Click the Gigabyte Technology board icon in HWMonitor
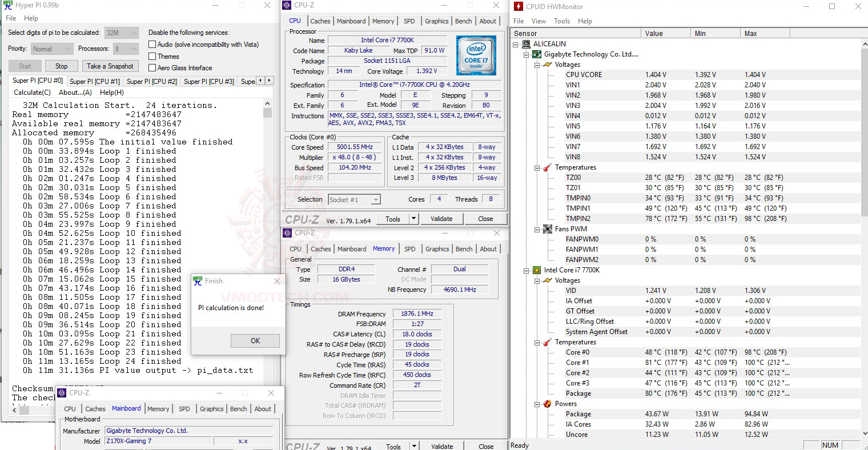This screenshot has height=450, width=868. (x=536, y=54)
